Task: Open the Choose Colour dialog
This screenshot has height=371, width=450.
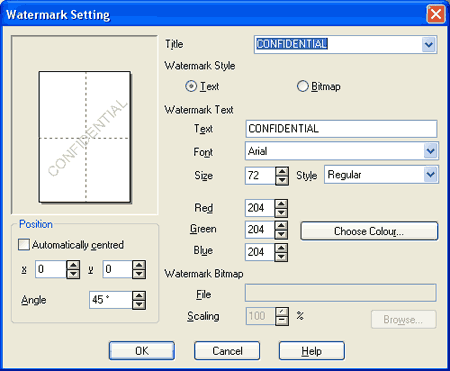Action: [369, 231]
